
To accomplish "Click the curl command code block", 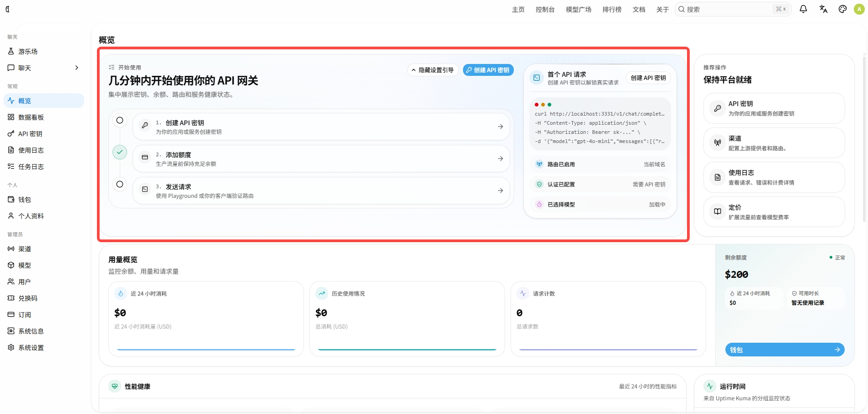I will pyautogui.click(x=600, y=123).
